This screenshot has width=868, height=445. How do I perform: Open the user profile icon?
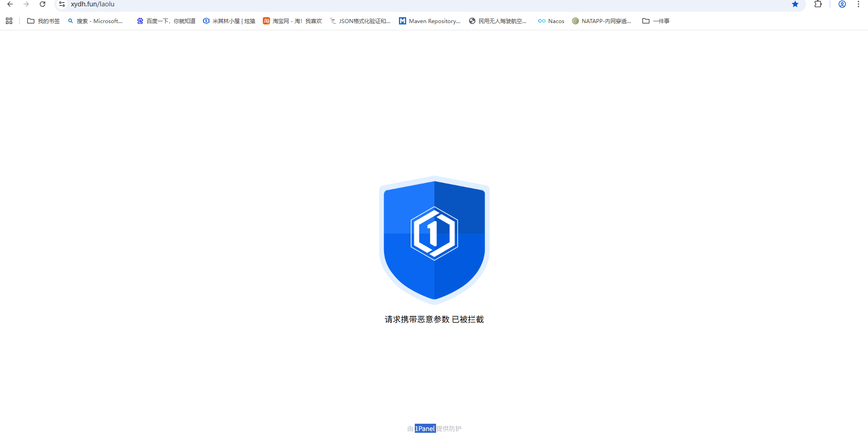coord(842,4)
